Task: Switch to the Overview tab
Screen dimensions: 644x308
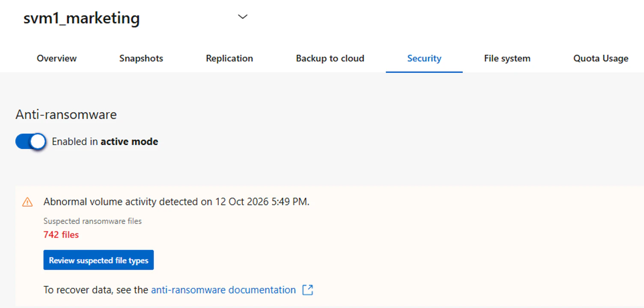Action: [57, 59]
